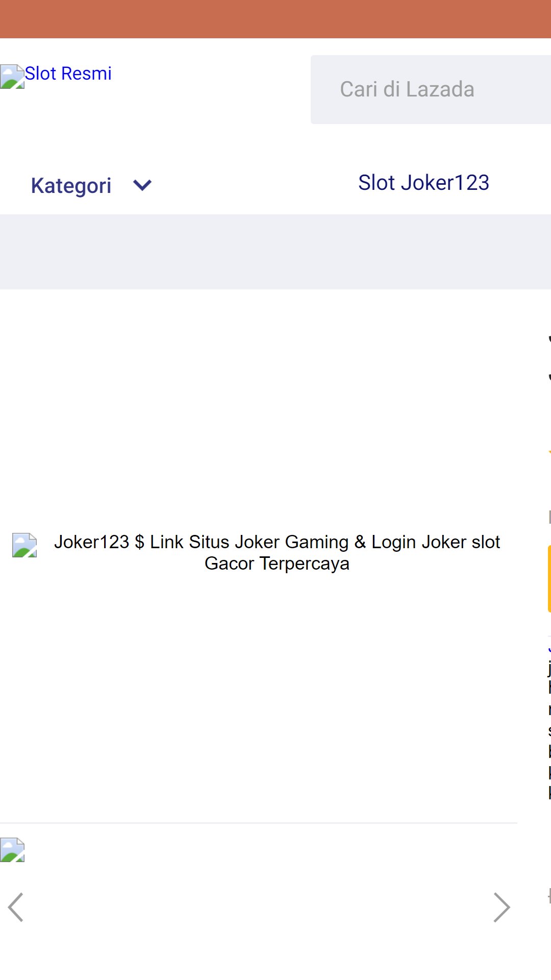Go to previous carousel image with left arrow
Screen dimensions: 551x980
point(16,907)
